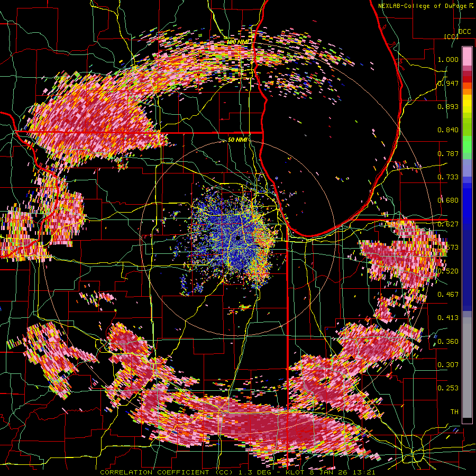476x476 pixels.
Task: Click the 8 JAN 26 date text
Action: coord(327,472)
